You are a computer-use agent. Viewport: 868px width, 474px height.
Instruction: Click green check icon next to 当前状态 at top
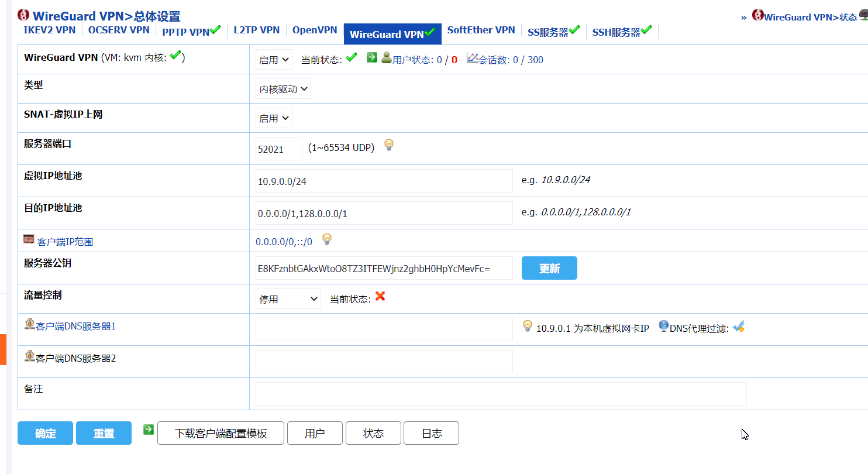pos(352,57)
